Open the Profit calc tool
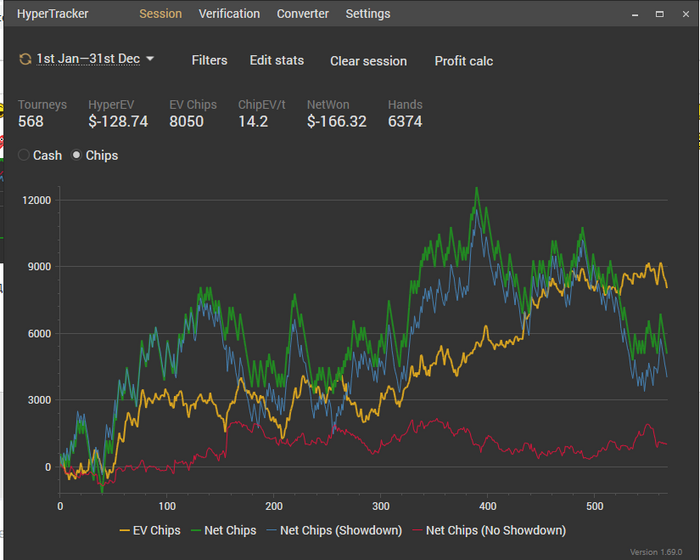The width and height of the screenshot is (700, 560). click(x=464, y=61)
